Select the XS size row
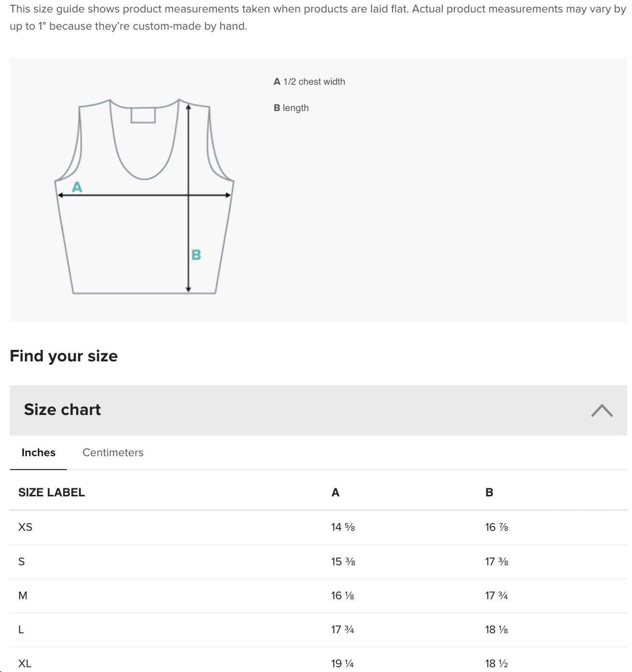 coord(26,527)
